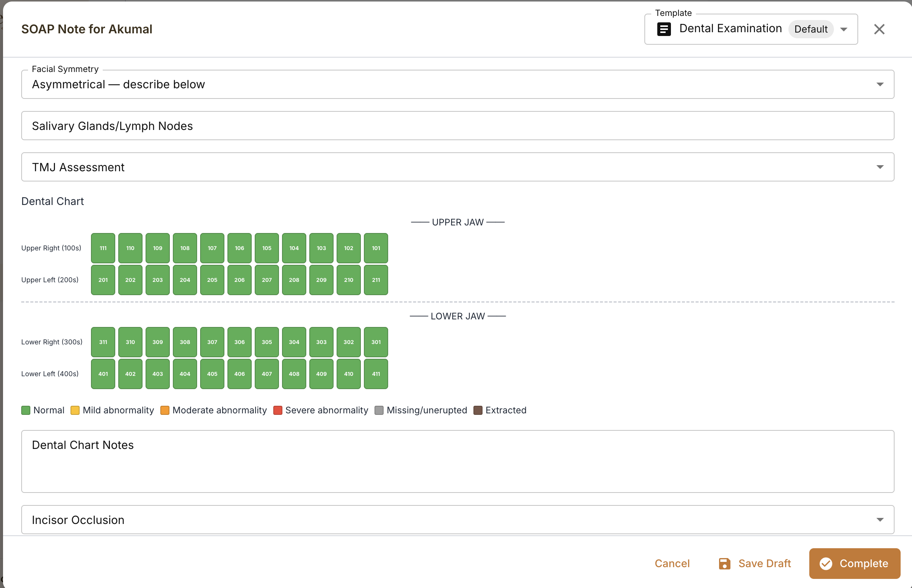Click the orange Moderate abnormality legend swatch
Screen dimensions: 912x588
[165, 410]
